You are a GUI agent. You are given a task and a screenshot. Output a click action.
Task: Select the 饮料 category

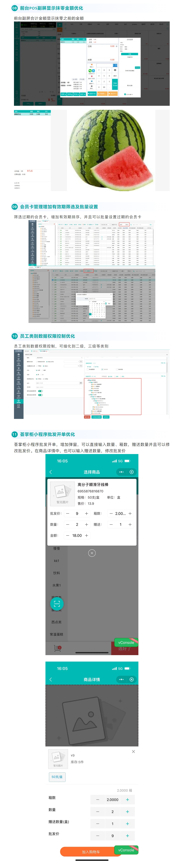tap(56, 573)
